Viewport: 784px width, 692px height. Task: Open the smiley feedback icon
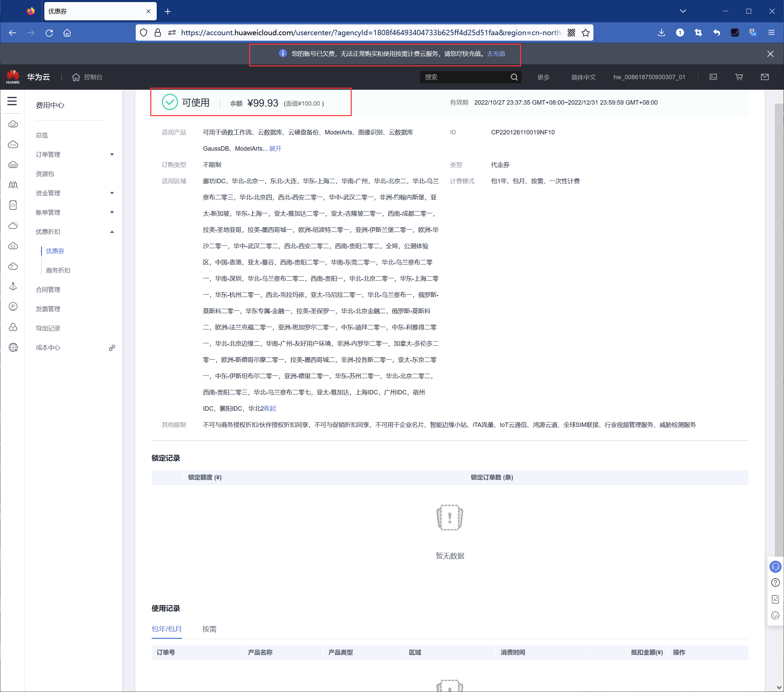pyautogui.click(x=775, y=616)
